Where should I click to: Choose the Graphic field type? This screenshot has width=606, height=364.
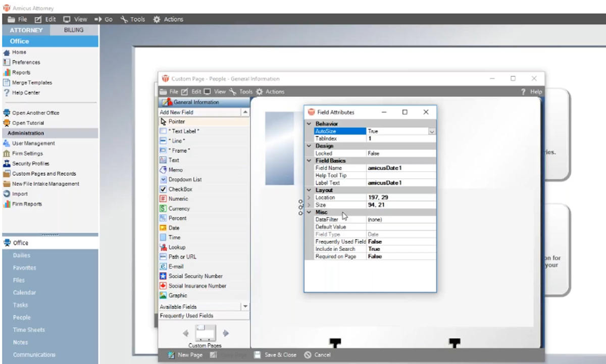[204, 295]
